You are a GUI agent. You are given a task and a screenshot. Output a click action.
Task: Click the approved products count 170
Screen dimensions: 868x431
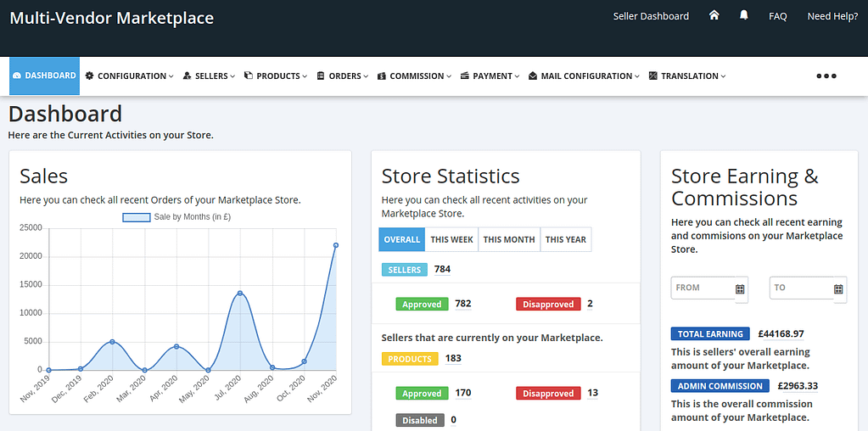point(462,394)
